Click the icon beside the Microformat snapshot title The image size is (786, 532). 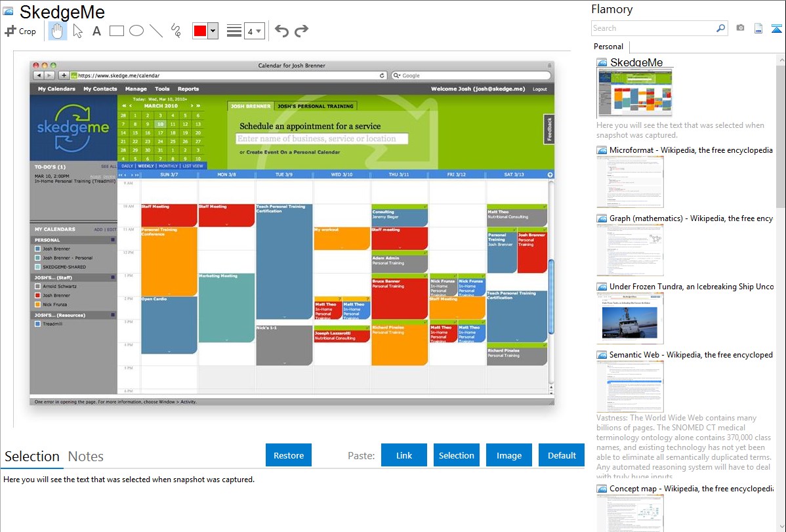coord(602,150)
